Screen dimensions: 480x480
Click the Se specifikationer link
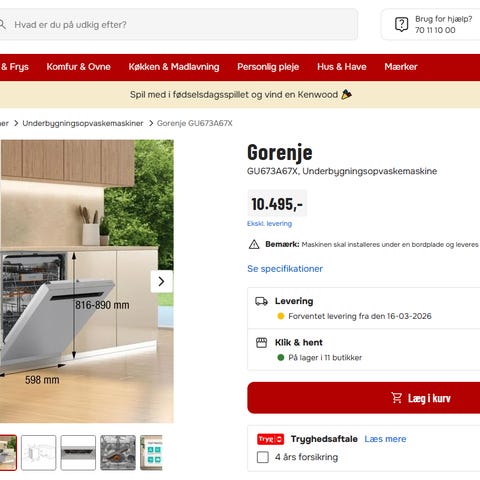pos(285,269)
